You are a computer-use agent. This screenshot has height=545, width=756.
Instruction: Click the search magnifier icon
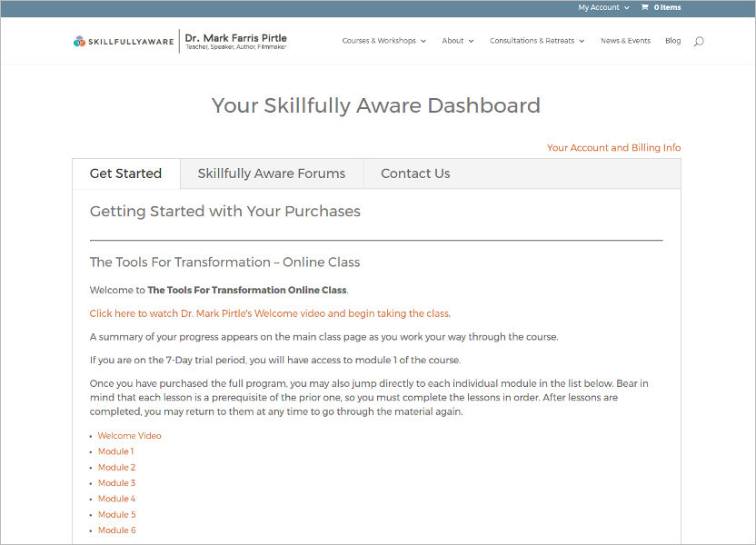coord(699,41)
